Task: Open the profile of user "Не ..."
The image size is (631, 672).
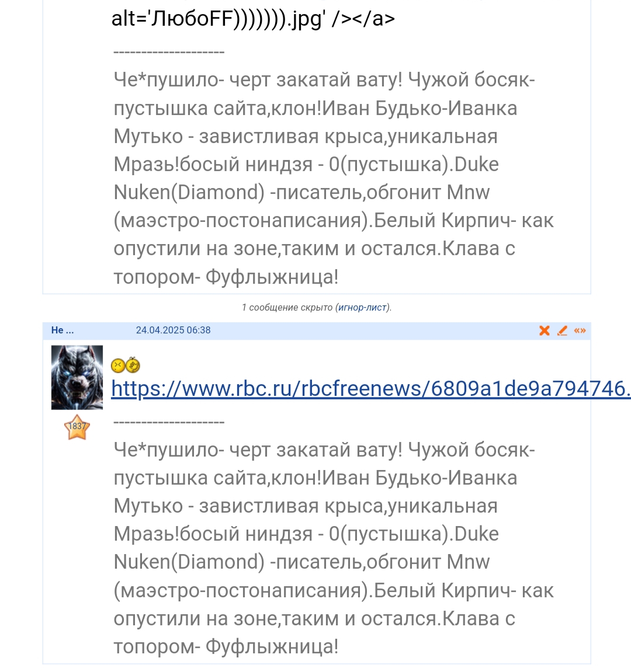Action: click(x=63, y=330)
